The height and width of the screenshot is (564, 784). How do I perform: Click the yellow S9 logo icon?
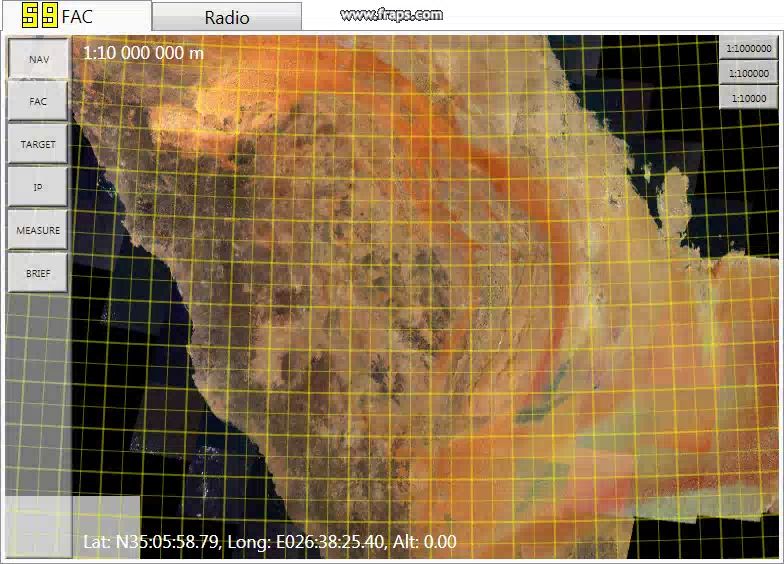(x=40, y=16)
